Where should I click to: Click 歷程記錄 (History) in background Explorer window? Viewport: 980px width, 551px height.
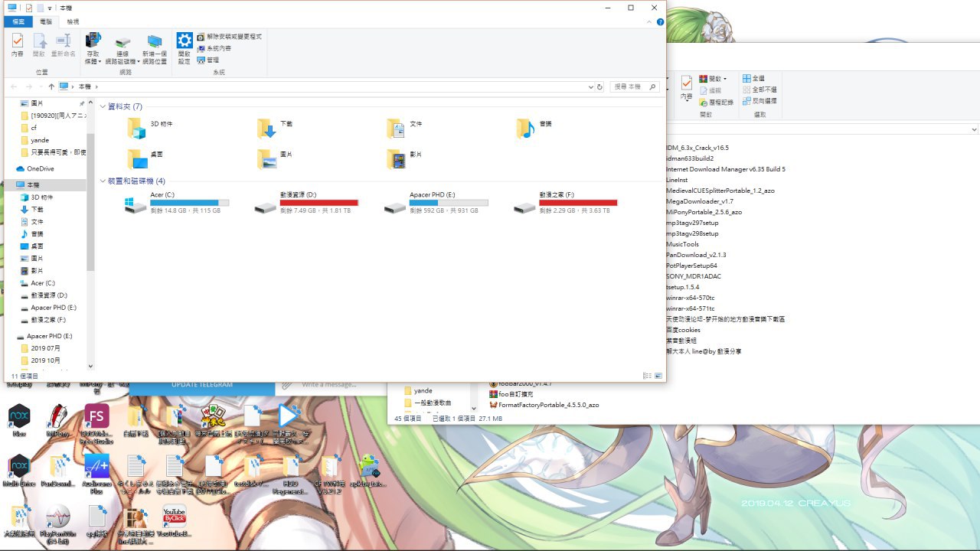pyautogui.click(x=715, y=102)
